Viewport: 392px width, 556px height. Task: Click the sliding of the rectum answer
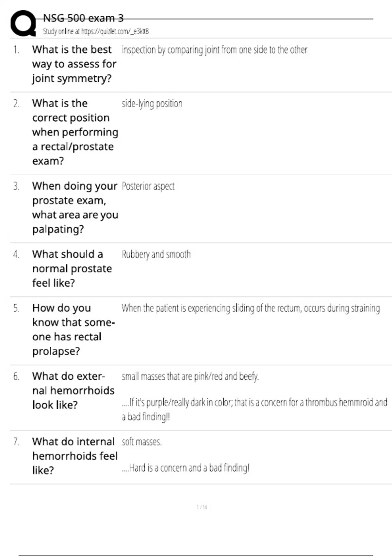tap(251, 308)
